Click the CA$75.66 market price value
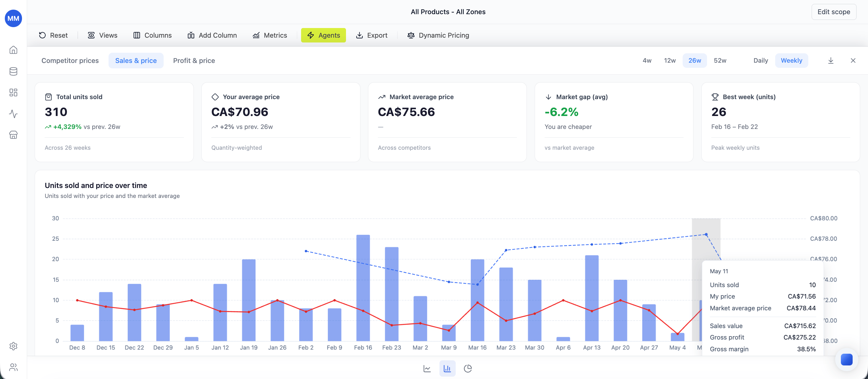This screenshot has height=379, width=868. click(x=406, y=111)
